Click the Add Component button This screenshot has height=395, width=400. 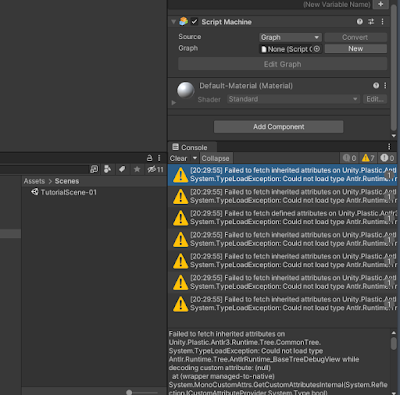tap(278, 127)
